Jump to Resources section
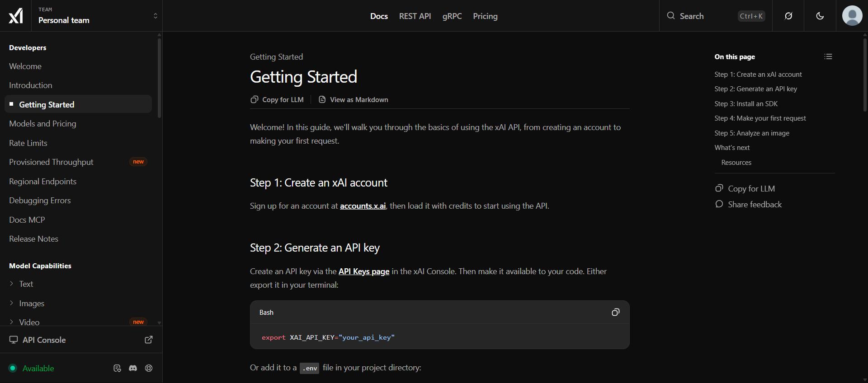 pyautogui.click(x=736, y=163)
